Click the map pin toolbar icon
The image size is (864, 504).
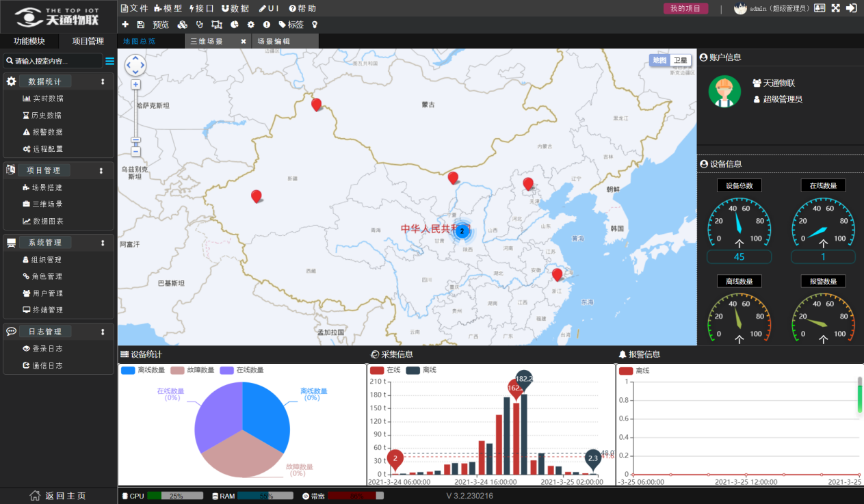tap(315, 25)
